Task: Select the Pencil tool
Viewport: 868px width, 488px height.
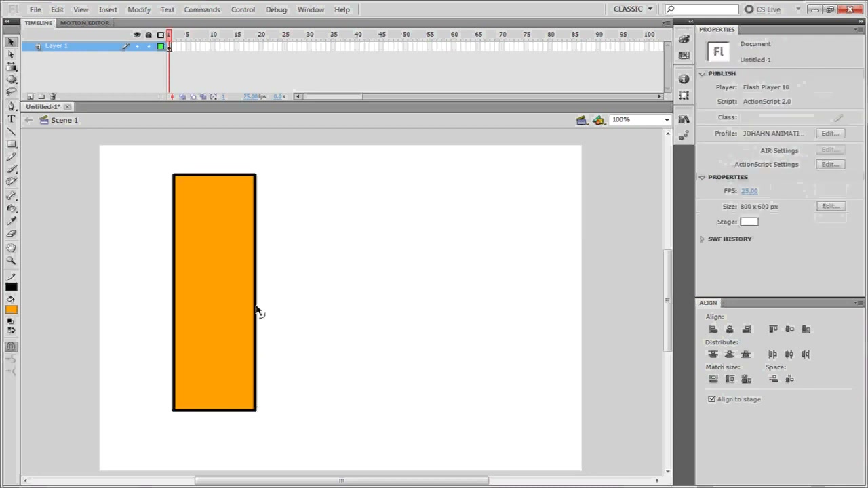Action: pyautogui.click(x=11, y=157)
